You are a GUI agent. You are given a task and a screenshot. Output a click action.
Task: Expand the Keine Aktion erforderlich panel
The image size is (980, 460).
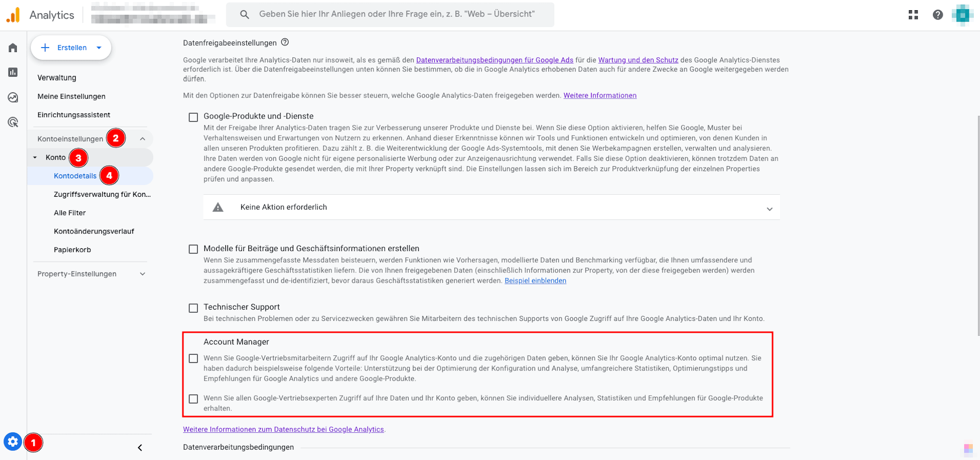(769, 209)
